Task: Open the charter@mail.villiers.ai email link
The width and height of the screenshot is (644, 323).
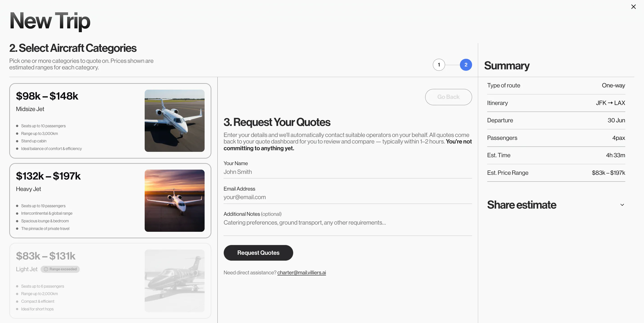Action: click(x=301, y=273)
